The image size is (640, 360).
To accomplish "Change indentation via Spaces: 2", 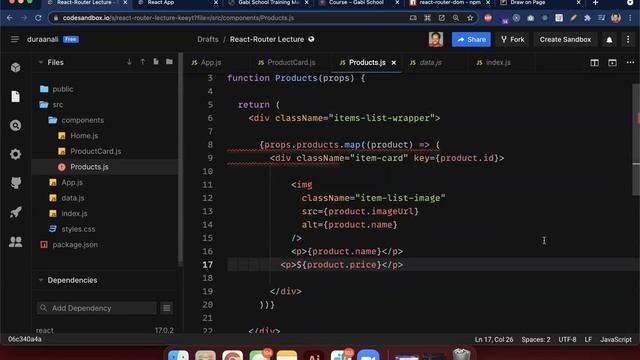I will click(x=536, y=340).
